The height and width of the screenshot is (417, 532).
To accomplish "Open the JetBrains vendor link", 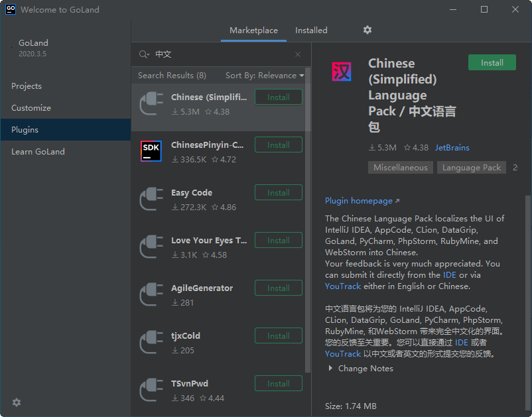I will point(452,147).
